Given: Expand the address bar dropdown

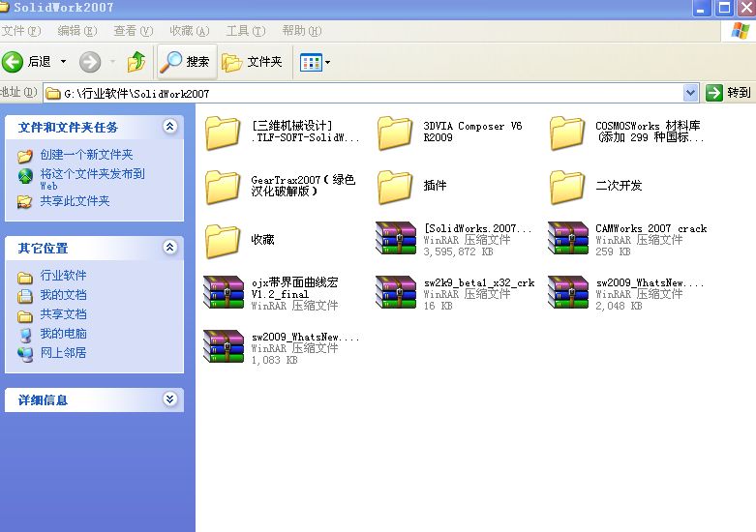Looking at the screenshot, I should [690, 93].
